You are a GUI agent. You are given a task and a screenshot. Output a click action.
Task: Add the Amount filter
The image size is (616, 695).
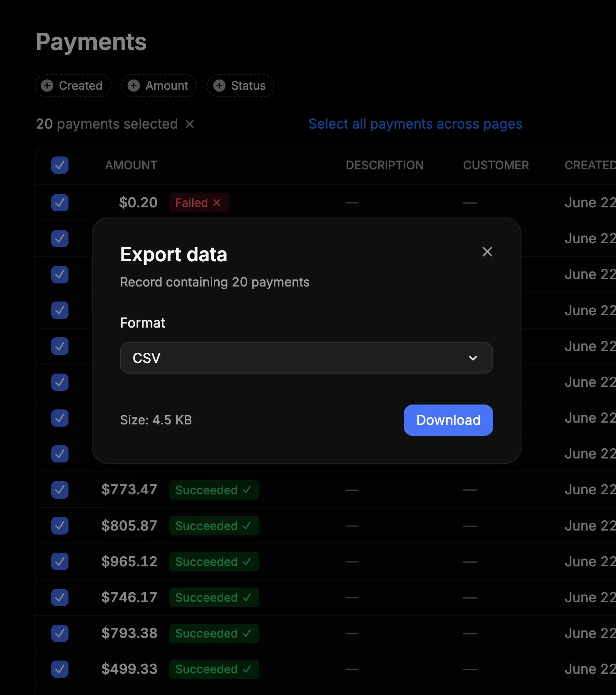click(x=159, y=85)
